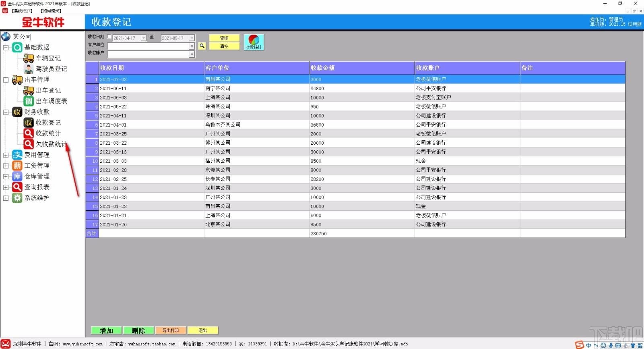
Task: Open the 如何购买 menu
Action: coord(51,11)
